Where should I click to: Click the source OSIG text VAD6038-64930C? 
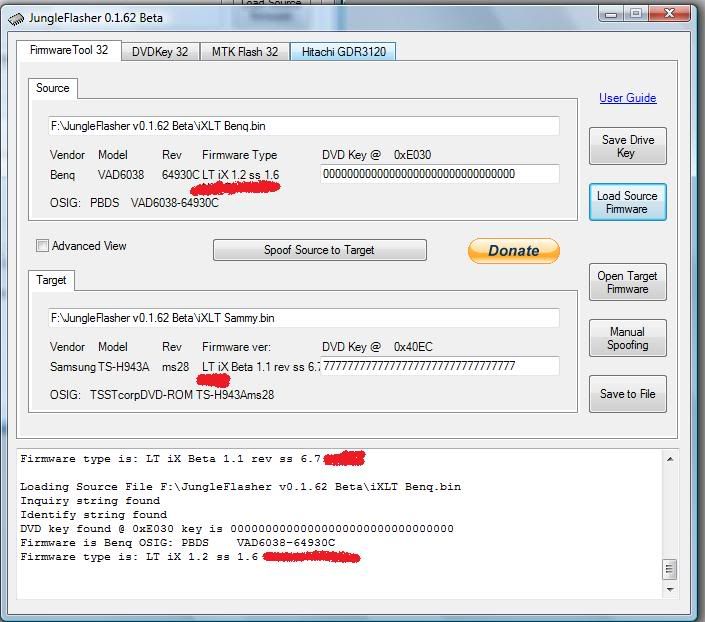click(x=174, y=203)
